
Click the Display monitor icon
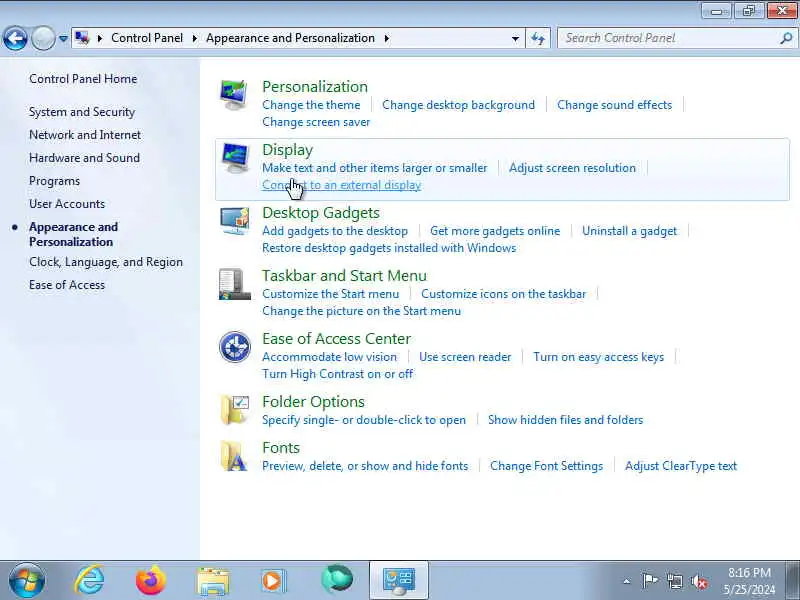(x=234, y=158)
